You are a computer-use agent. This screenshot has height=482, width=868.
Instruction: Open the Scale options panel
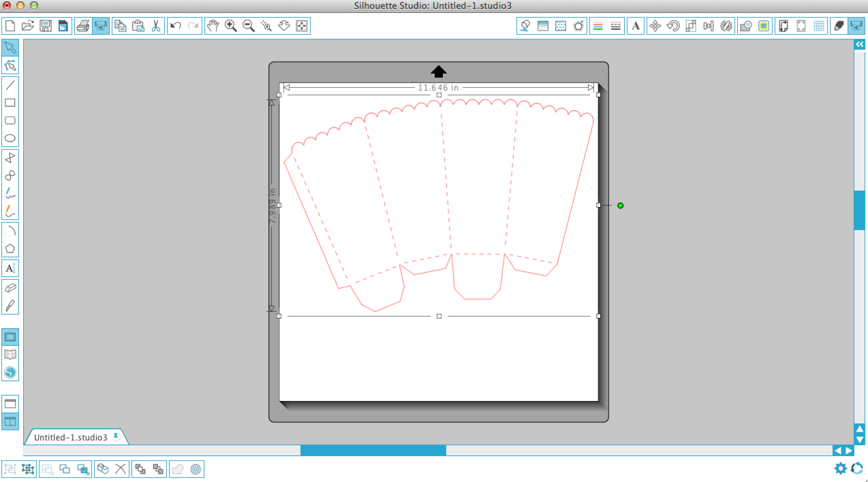[x=691, y=26]
